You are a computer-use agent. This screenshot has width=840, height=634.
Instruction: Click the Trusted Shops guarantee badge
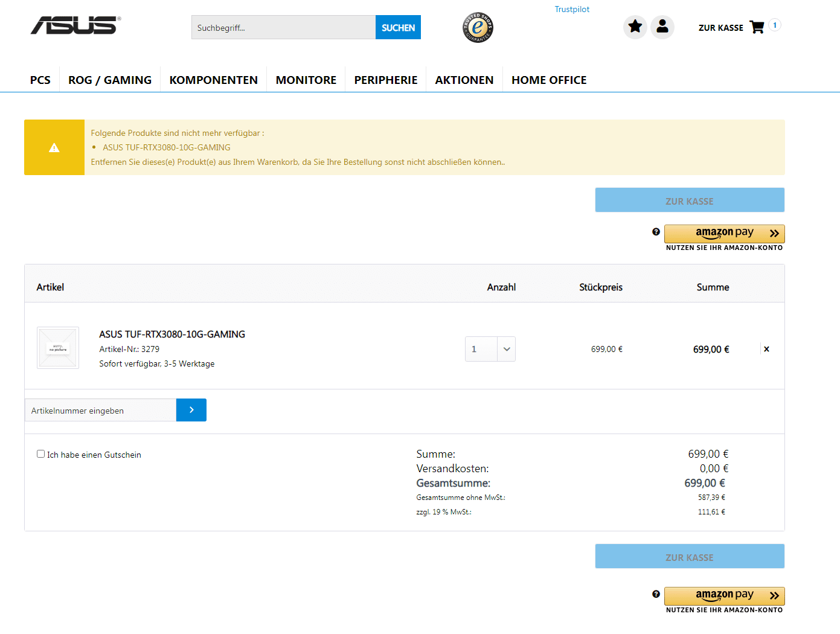478,28
